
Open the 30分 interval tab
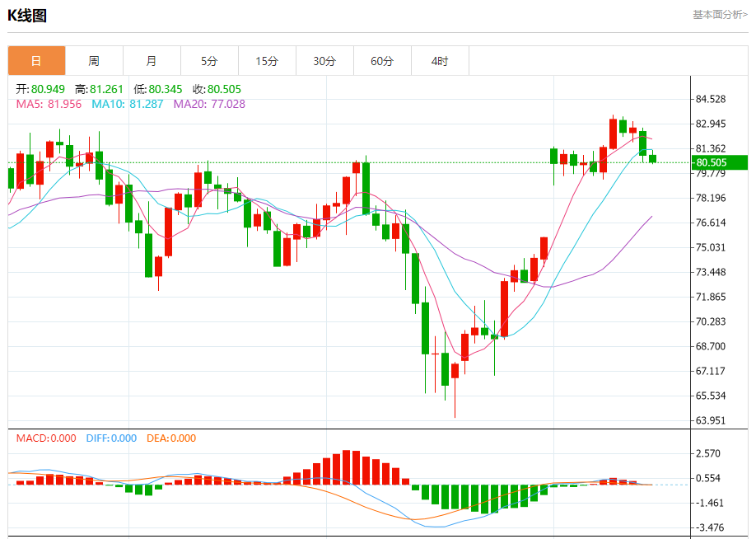(324, 61)
